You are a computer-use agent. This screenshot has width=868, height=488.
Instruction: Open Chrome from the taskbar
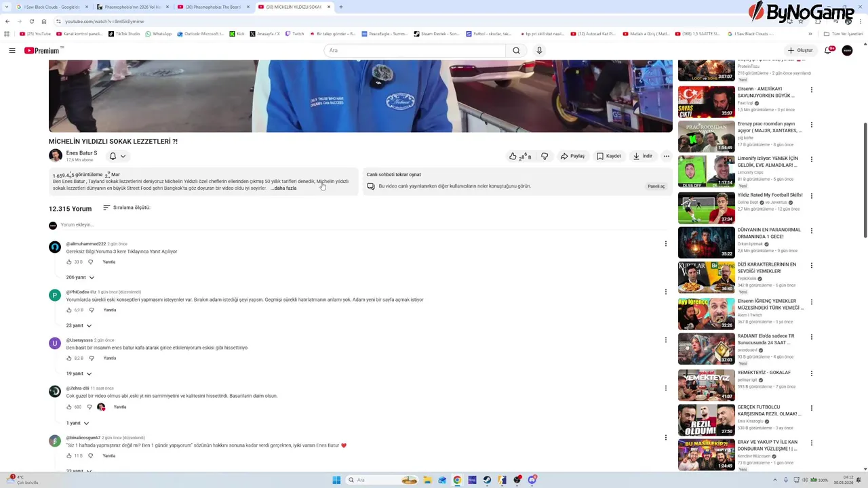(x=457, y=480)
